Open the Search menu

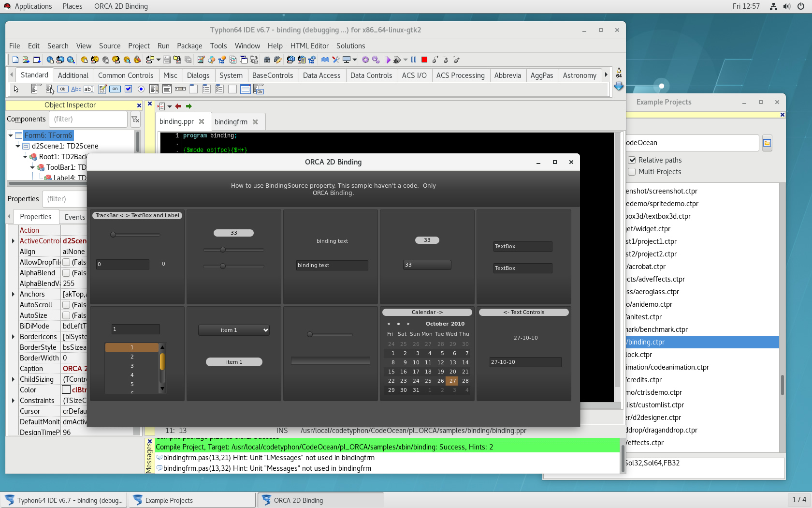pyautogui.click(x=58, y=46)
